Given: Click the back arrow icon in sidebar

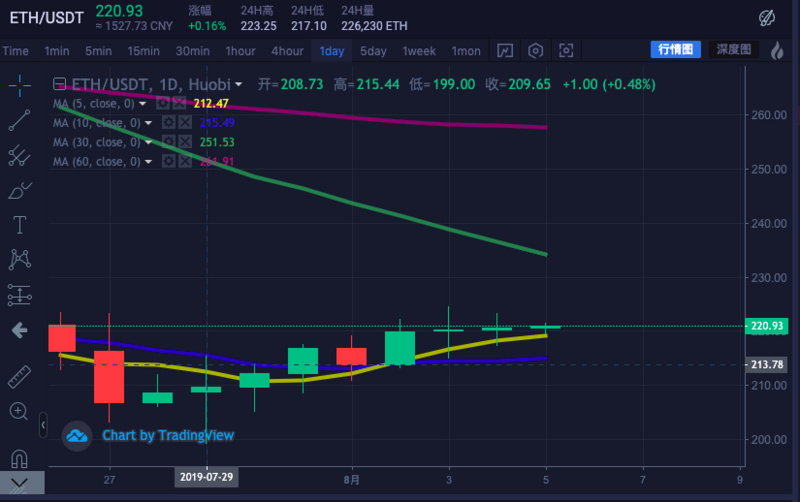Looking at the screenshot, I should tap(19, 330).
